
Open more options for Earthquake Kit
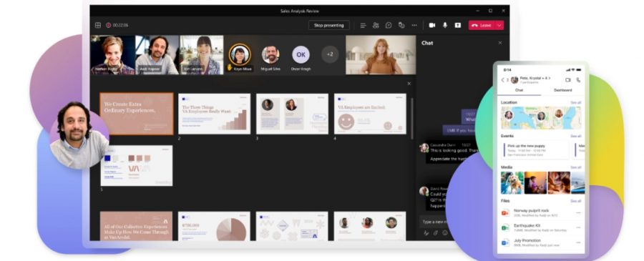point(578,227)
